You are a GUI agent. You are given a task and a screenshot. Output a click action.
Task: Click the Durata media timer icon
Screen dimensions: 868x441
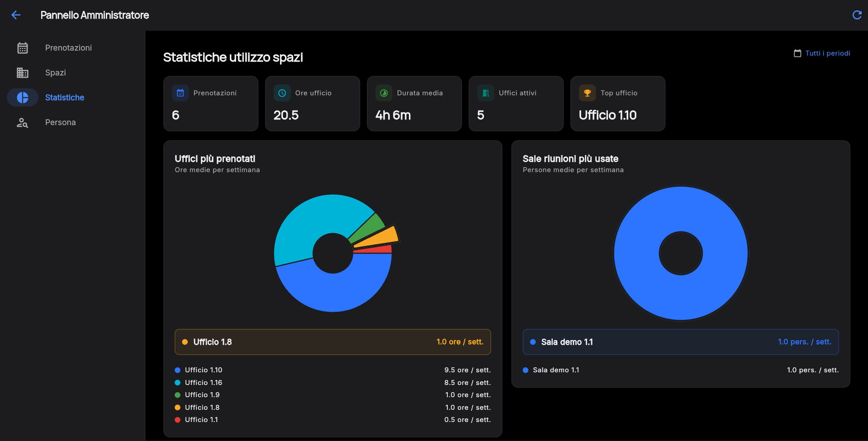click(384, 93)
